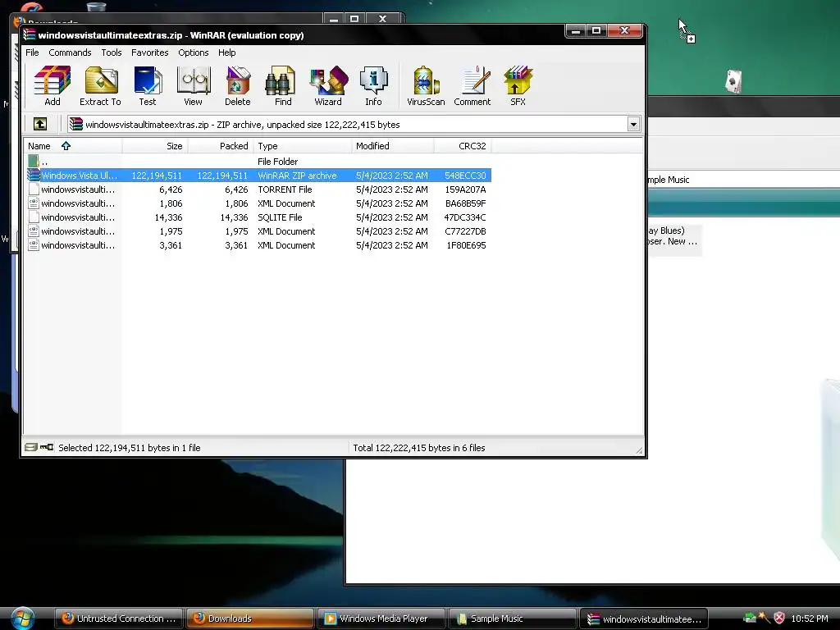Click the WinRAR title bar icon
Viewport: 840px width, 630px height.
[30, 34]
